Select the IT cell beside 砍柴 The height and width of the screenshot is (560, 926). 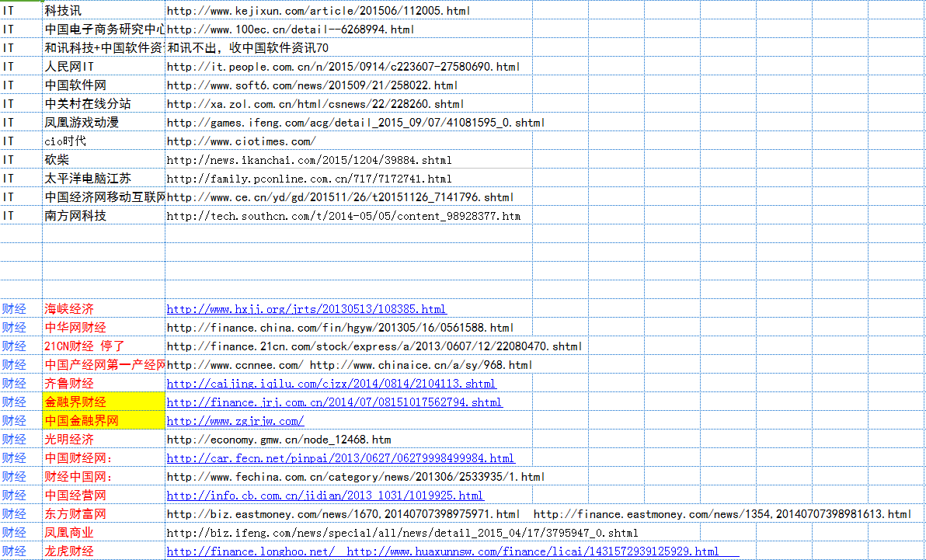tap(21, 160)
